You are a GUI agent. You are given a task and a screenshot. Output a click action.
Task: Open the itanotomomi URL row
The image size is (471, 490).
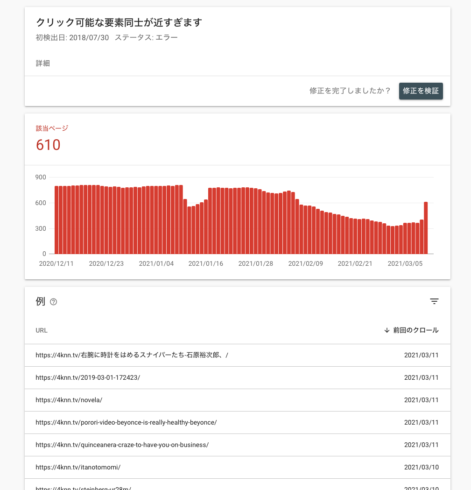[x=237, y=467]
